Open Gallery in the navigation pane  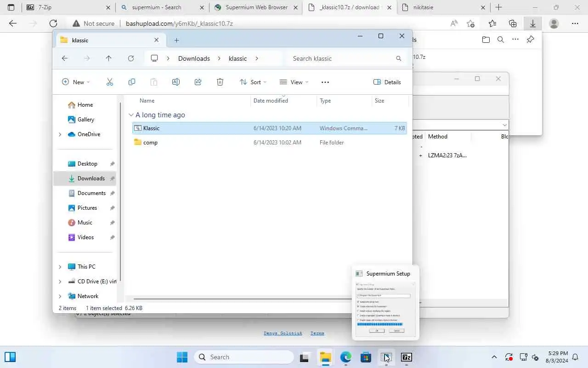tap(85, 120)
